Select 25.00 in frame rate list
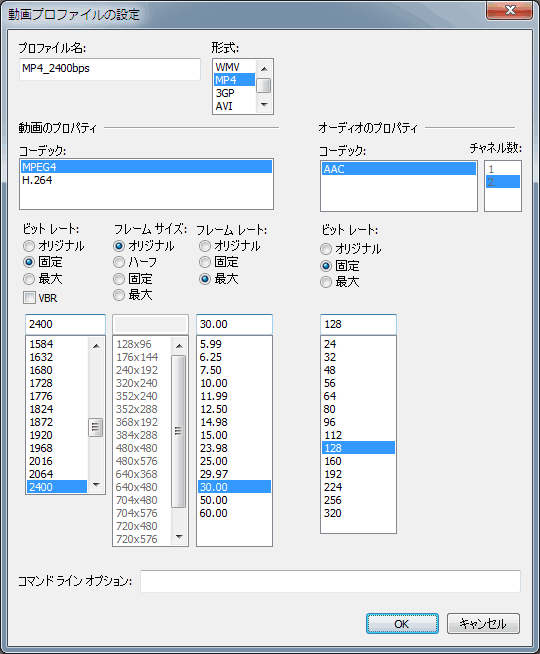 click(234, 461)
